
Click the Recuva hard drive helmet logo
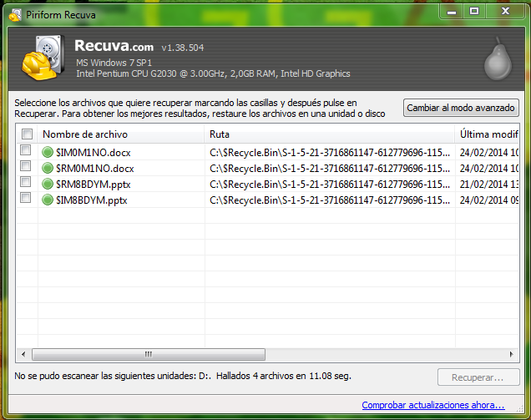[43, 58]
